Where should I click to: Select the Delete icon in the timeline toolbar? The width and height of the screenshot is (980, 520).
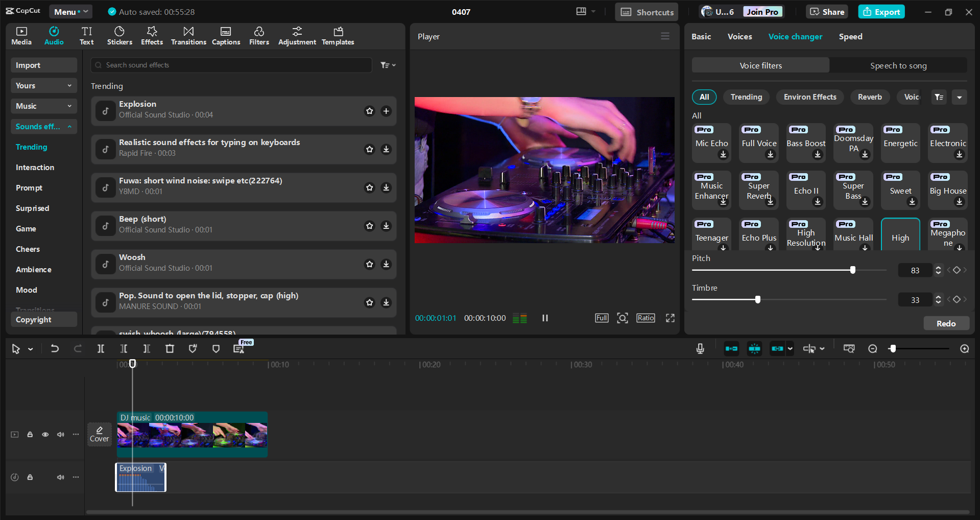(x=170, y=348)
